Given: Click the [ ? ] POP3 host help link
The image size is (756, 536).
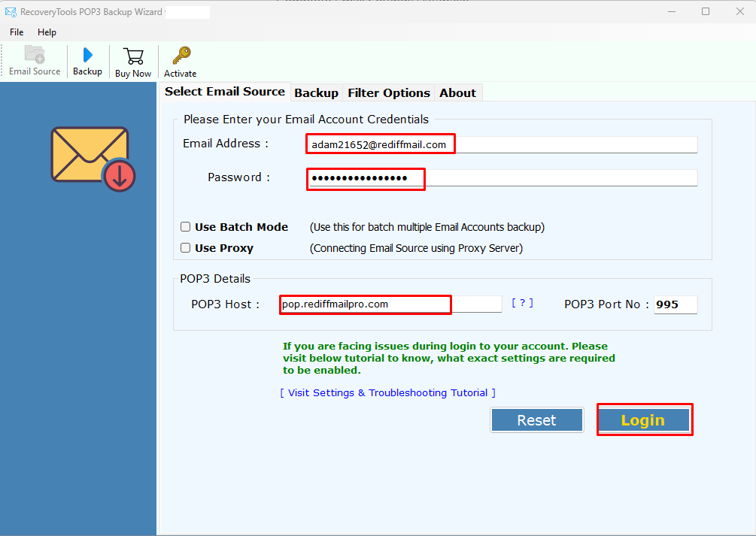Looking at the screenshot, I should [522, 303].
